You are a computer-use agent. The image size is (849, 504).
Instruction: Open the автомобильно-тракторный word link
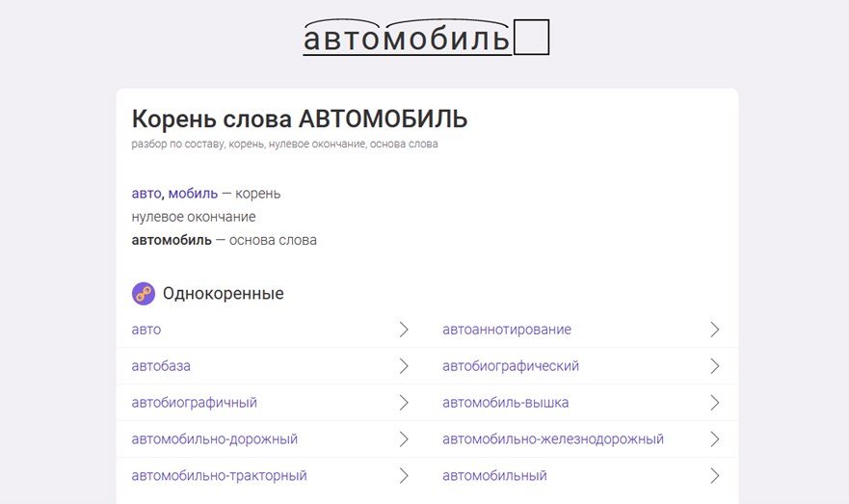(220, 476)
